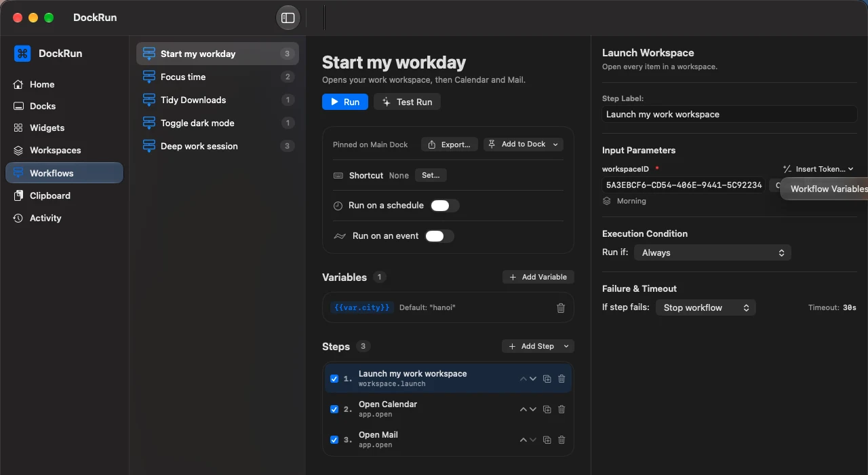Enable Run on a schedule switch
This screenshot has height=475, width=868.
445,206
